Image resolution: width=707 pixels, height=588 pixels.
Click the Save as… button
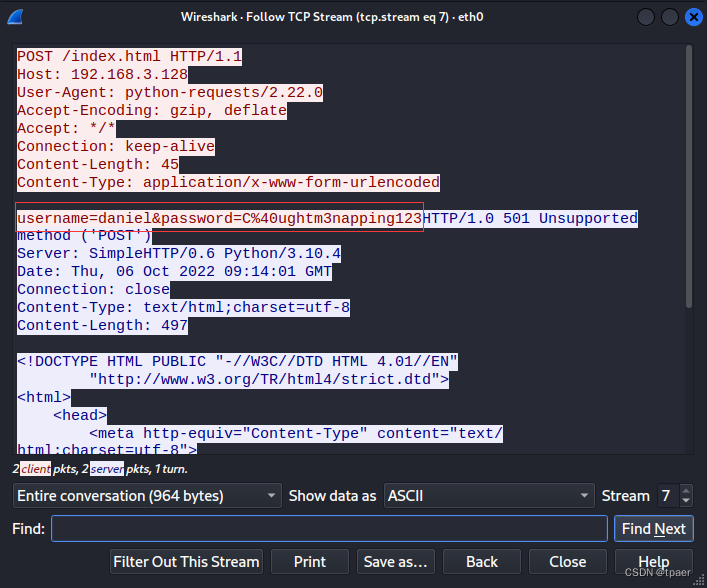tap(395, 562)
